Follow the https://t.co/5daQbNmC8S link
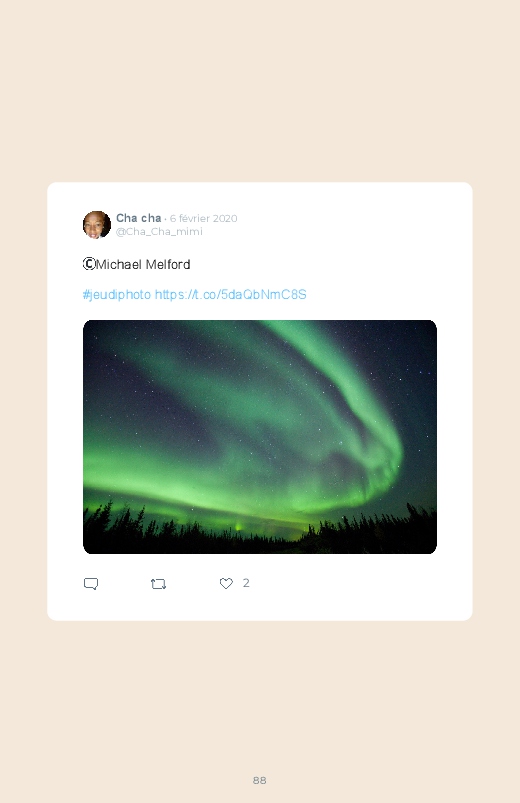The width and height of the screenshot is (520, 803). pyautogui.click(x=231, y=294)
